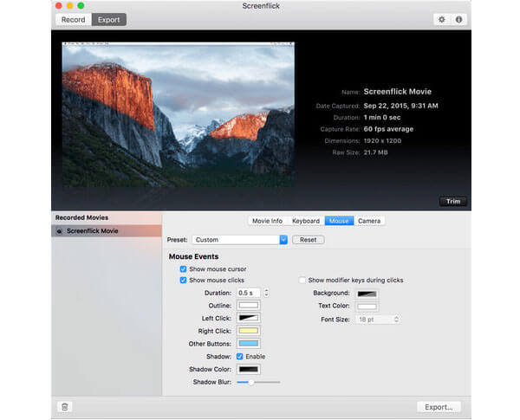
Task: Open the Right Click yellow swatch
Action: pos(249,331)
